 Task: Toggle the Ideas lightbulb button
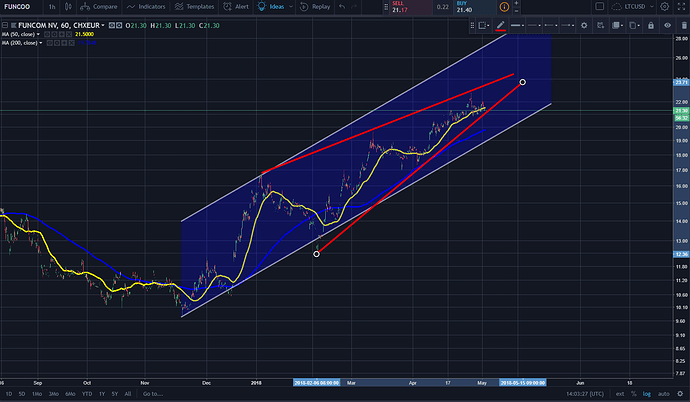coord(270,7)
